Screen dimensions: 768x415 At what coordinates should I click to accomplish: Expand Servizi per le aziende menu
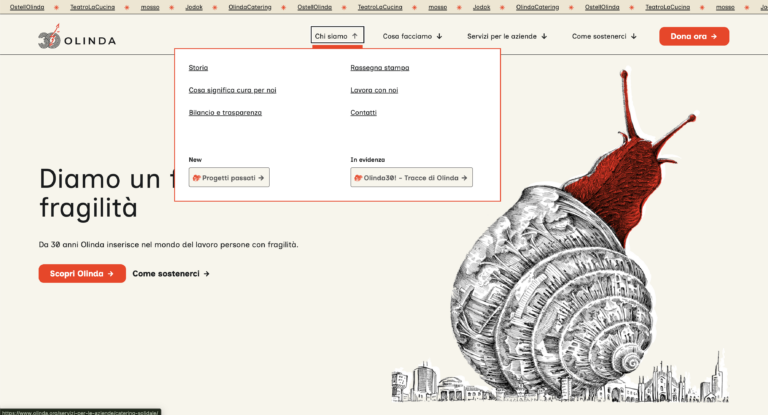pyautogui.click(x=507, y=36)
